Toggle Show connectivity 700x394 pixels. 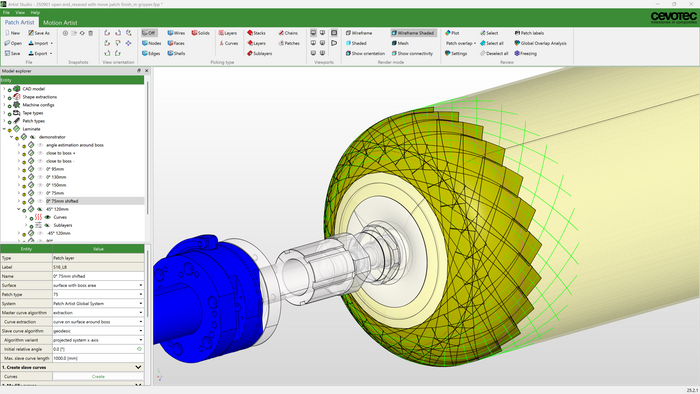click(412, 54)
